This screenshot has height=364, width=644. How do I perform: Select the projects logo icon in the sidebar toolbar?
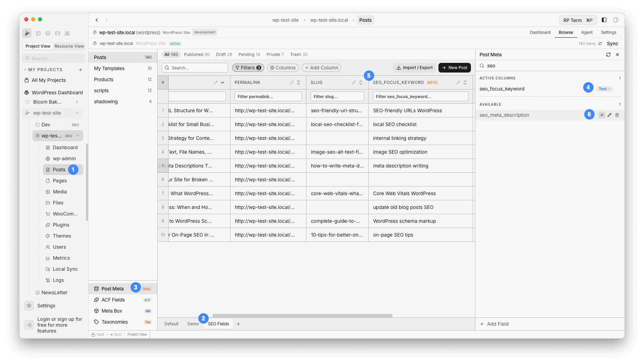coord(27,33)
